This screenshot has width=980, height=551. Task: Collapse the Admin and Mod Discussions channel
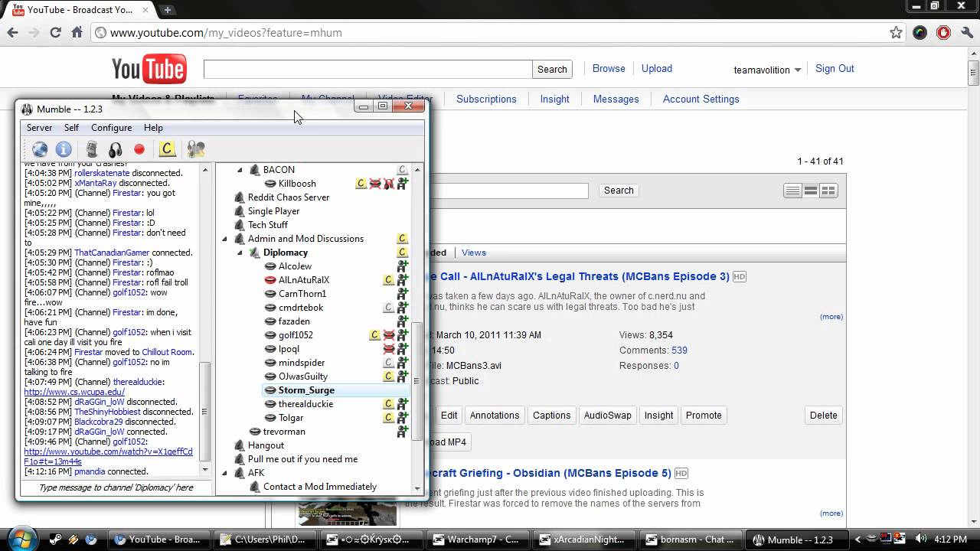(224, 239)
